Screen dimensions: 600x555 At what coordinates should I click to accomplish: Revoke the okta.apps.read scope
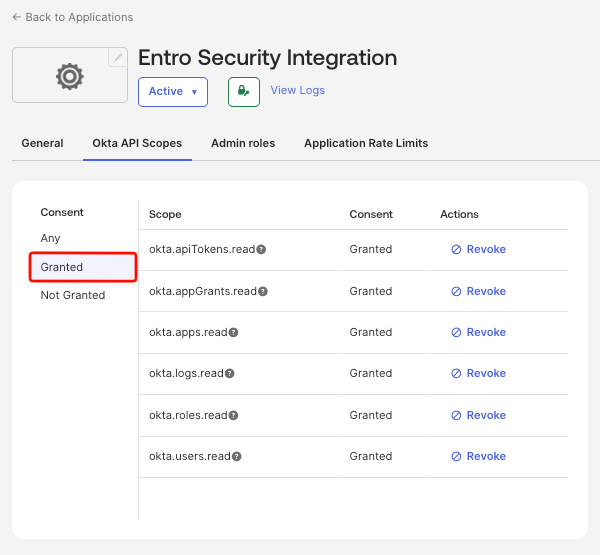[478, 333]
